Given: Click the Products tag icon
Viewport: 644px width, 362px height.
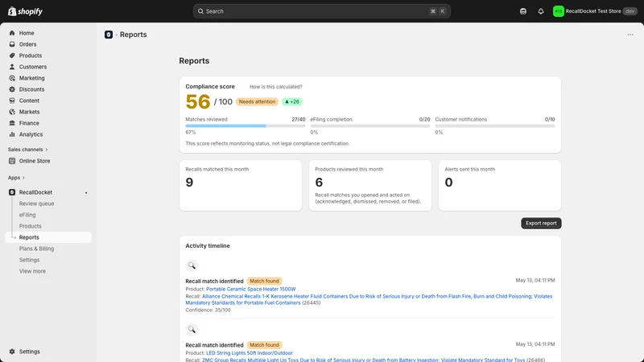Looking at the screenshot, I should tap(12, 56).
